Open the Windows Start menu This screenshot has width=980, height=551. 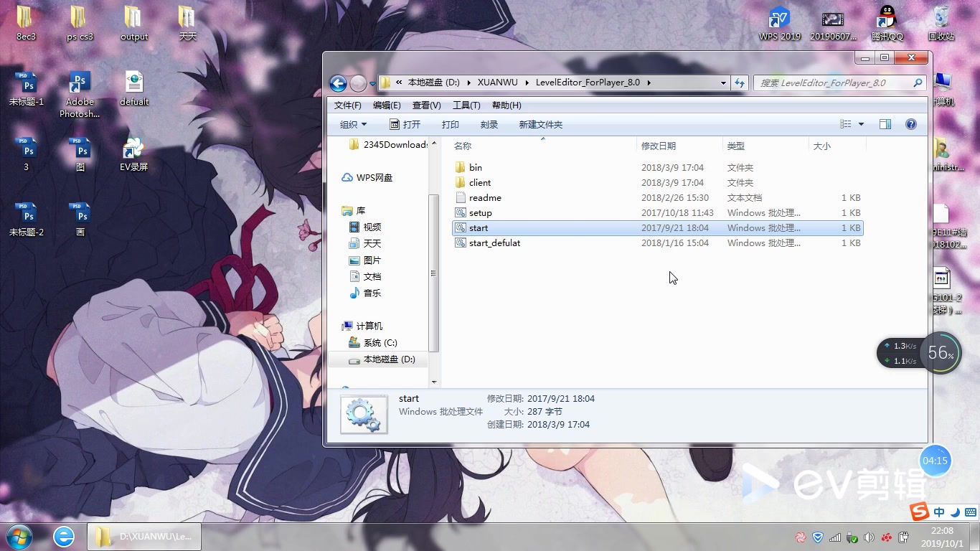click(x=19, y=537)
